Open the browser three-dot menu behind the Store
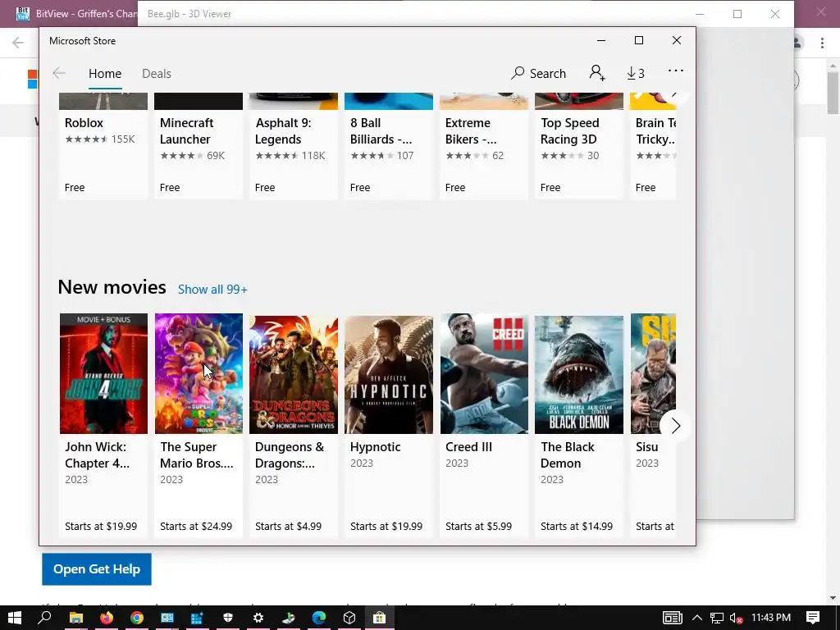 point(822,43)
